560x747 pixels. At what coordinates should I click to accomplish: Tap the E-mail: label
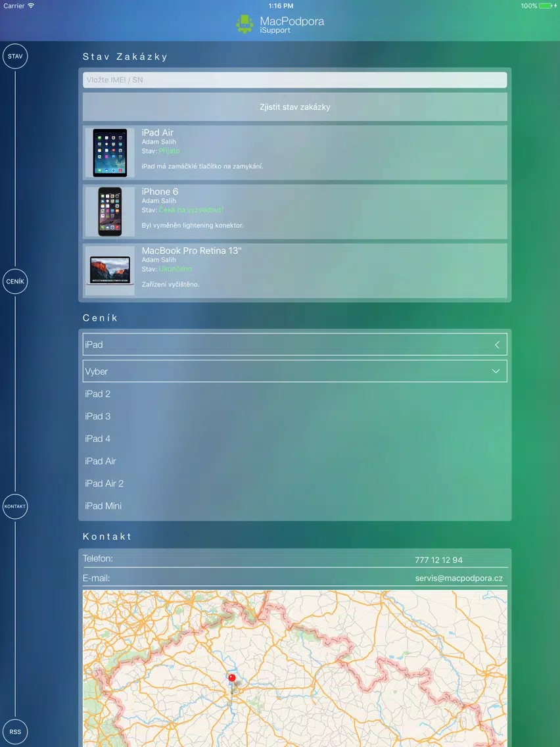pos(96,579)
